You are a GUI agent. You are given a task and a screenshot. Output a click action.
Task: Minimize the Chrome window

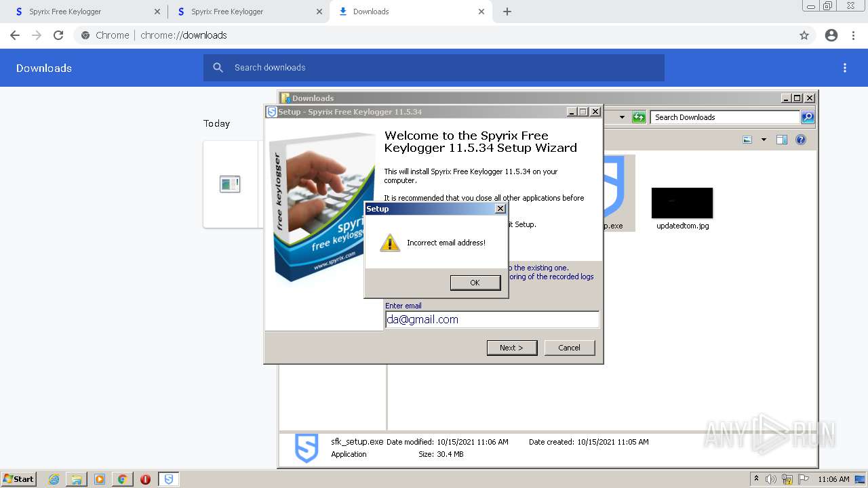tap(810, 6)
